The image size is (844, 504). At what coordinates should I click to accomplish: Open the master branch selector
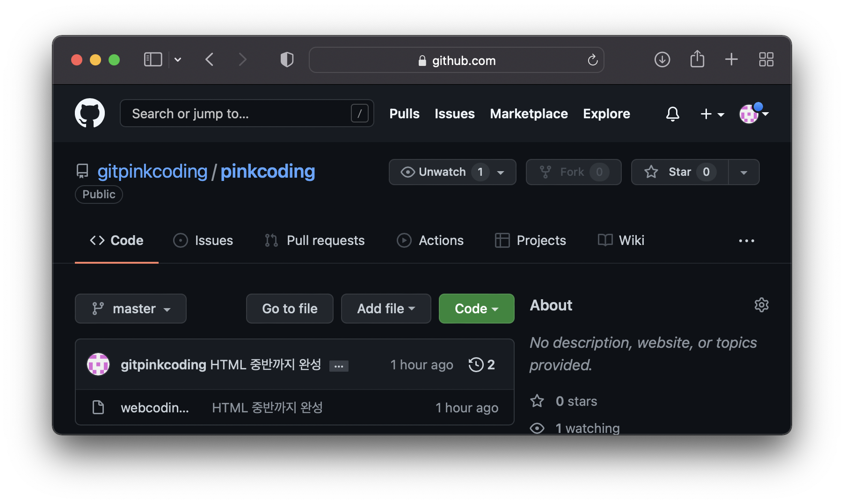point(131,309)
